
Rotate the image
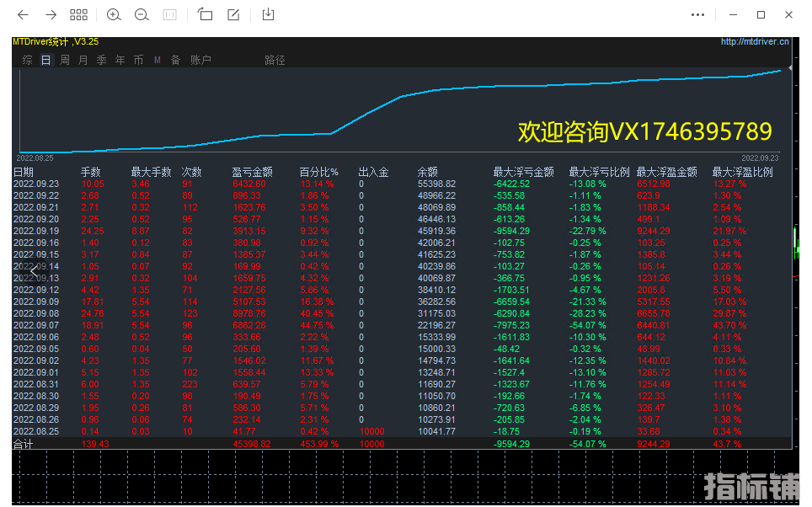coord(205,14)
